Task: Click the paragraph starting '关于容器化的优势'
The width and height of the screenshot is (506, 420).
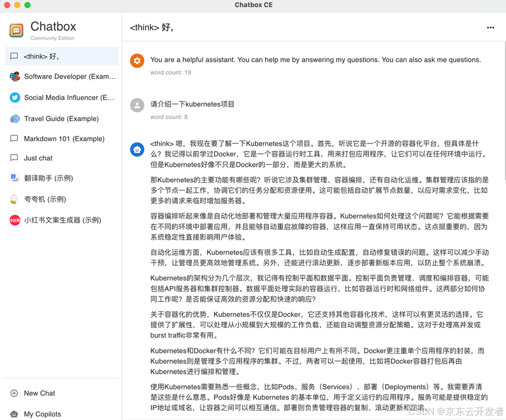Action: point(318,325)
